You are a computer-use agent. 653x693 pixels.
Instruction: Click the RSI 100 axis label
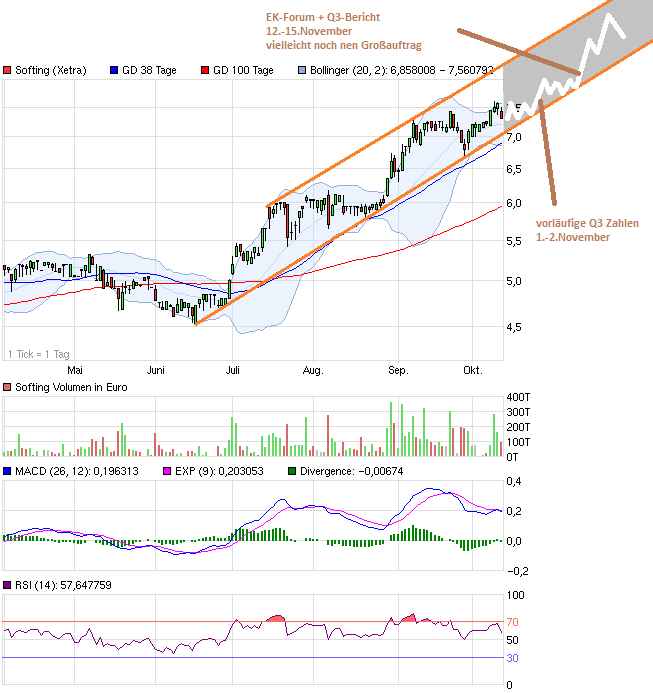click(516, 595)
